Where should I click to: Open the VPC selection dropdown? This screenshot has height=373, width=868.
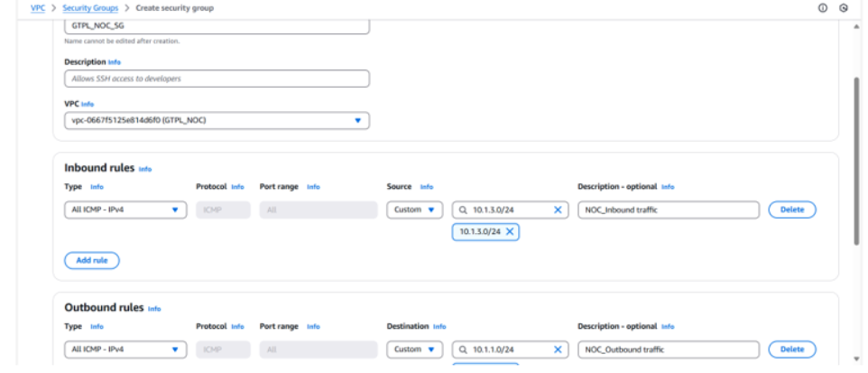[357, 120]
